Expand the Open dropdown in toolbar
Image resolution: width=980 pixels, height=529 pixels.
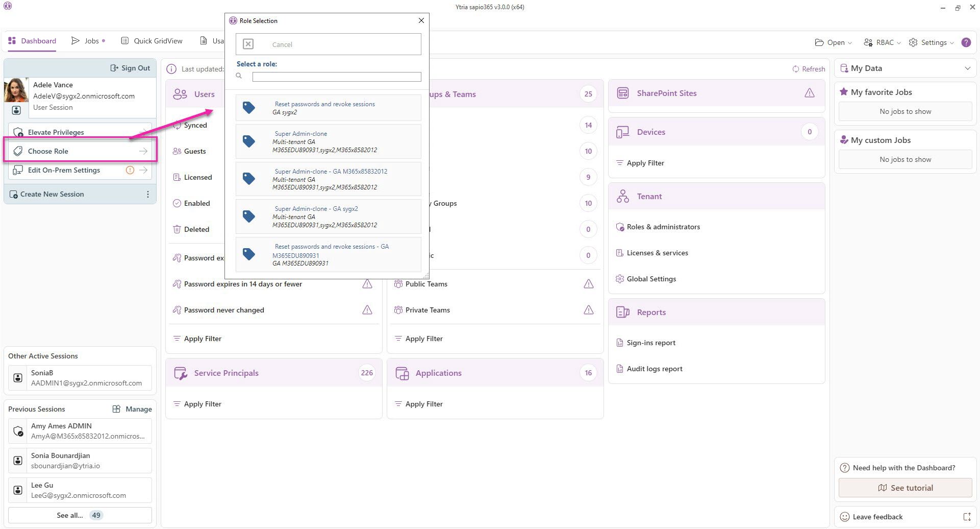pos(834,42)
